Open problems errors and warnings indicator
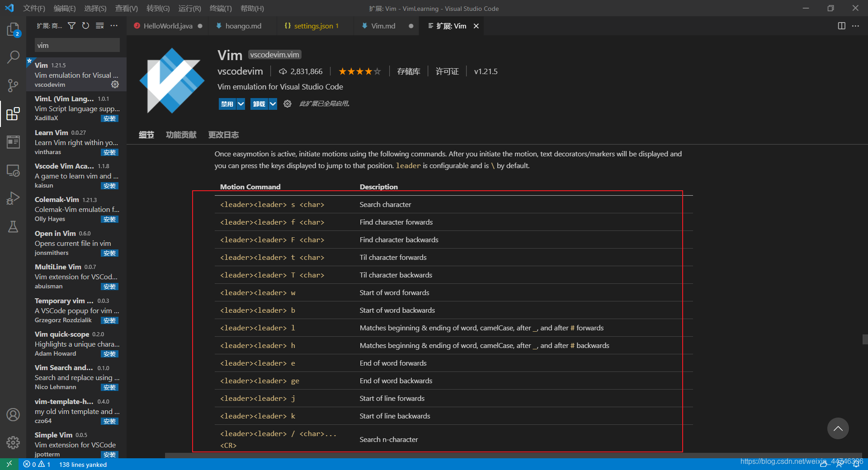 (x=37, y=464)
